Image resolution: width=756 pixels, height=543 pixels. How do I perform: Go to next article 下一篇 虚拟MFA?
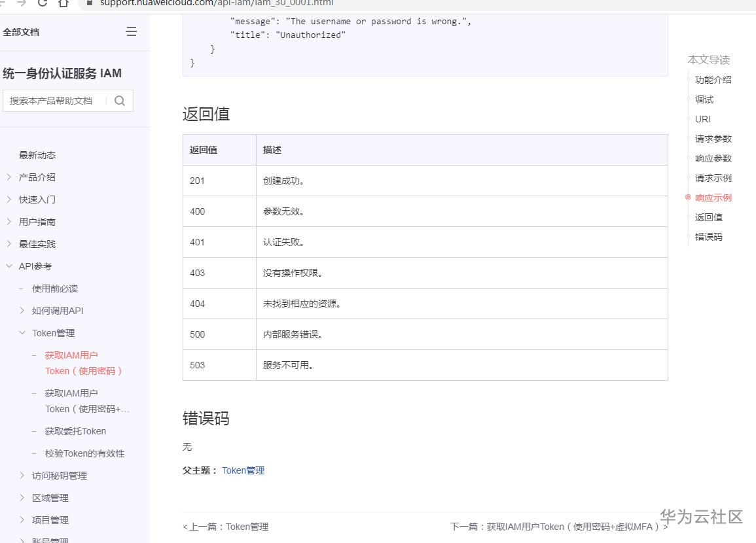coord(559,527)
